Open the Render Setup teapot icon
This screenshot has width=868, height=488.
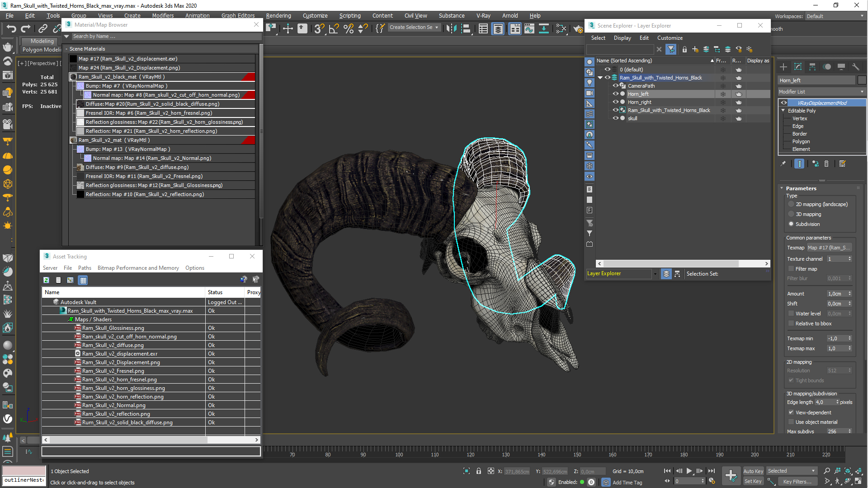click(x=578, y=29)
